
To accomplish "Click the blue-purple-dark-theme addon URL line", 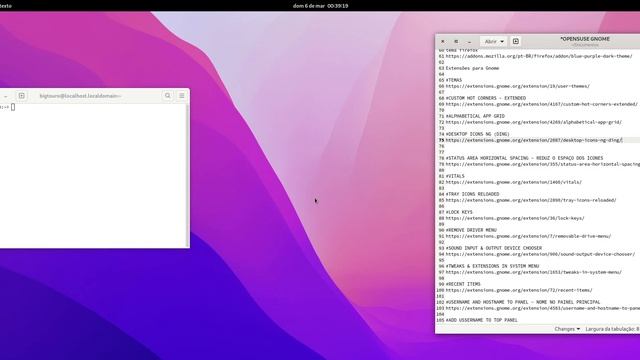I will point(539,56).
